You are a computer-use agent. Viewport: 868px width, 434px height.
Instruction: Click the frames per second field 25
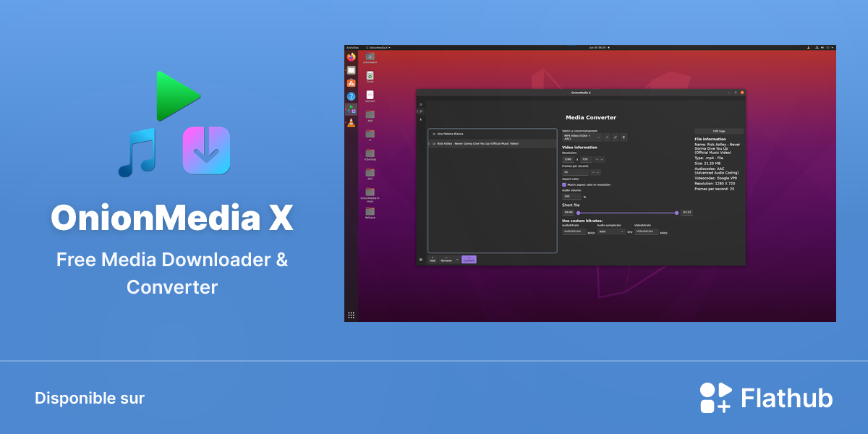tap(575, 172)
